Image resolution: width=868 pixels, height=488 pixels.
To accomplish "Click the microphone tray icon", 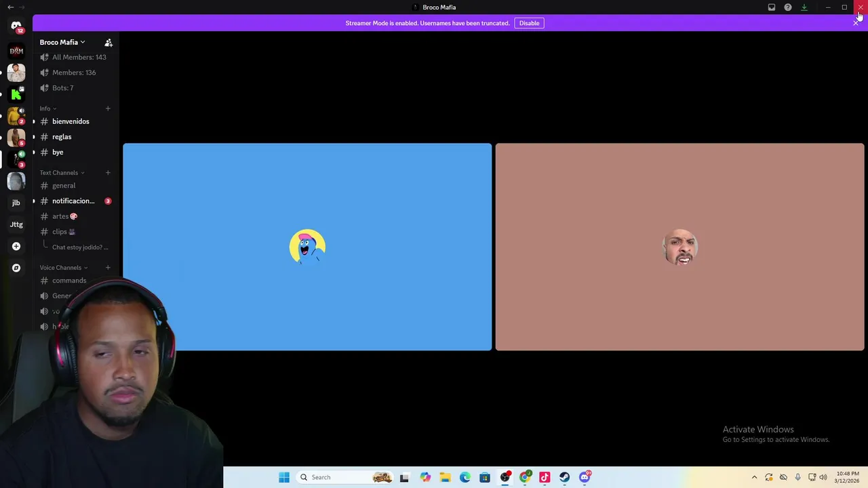I will pyautogui.click(x=797, y=477).
